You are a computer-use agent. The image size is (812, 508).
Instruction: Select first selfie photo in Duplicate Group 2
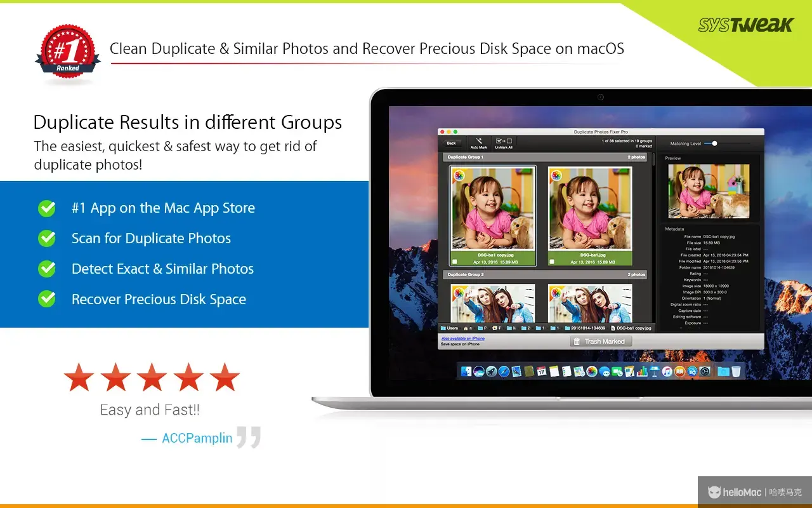[x=493, y=303]
